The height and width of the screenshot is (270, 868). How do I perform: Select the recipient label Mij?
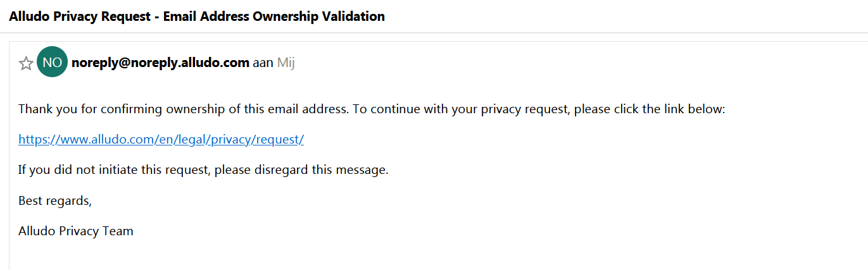click(x=286, y=63)
